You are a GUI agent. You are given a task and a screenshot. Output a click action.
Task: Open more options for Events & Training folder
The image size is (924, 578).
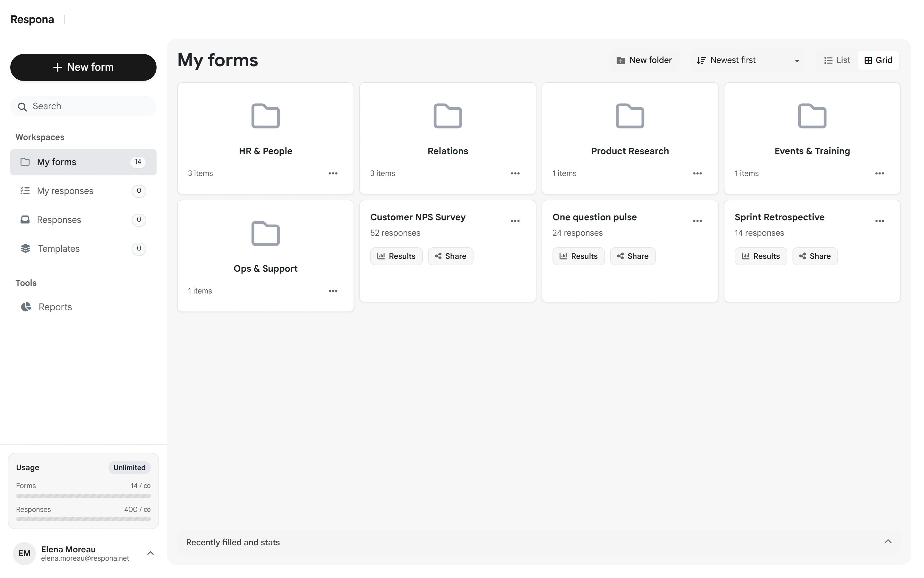click(879, 173)
